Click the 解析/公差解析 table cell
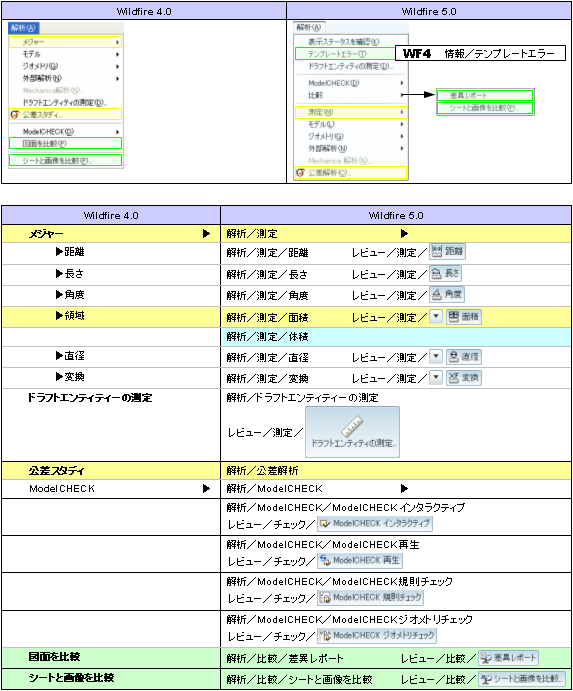573x691 pixels. click(x=396, y=471)
